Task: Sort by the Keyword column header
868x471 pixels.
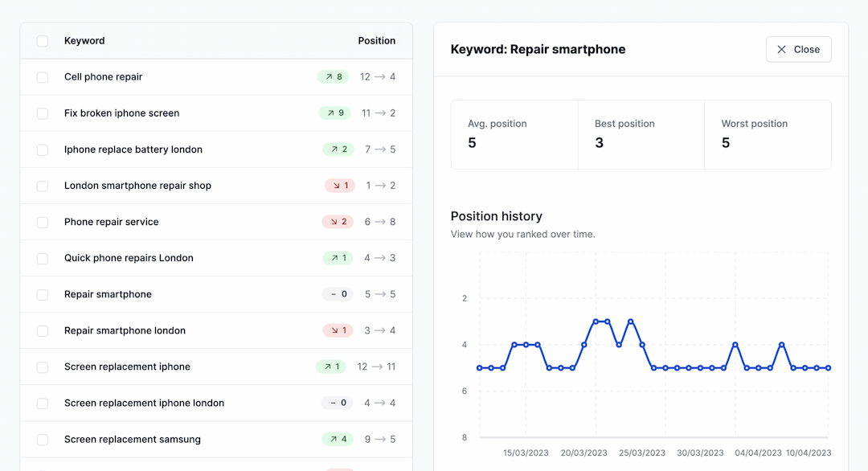Action: 84,41
